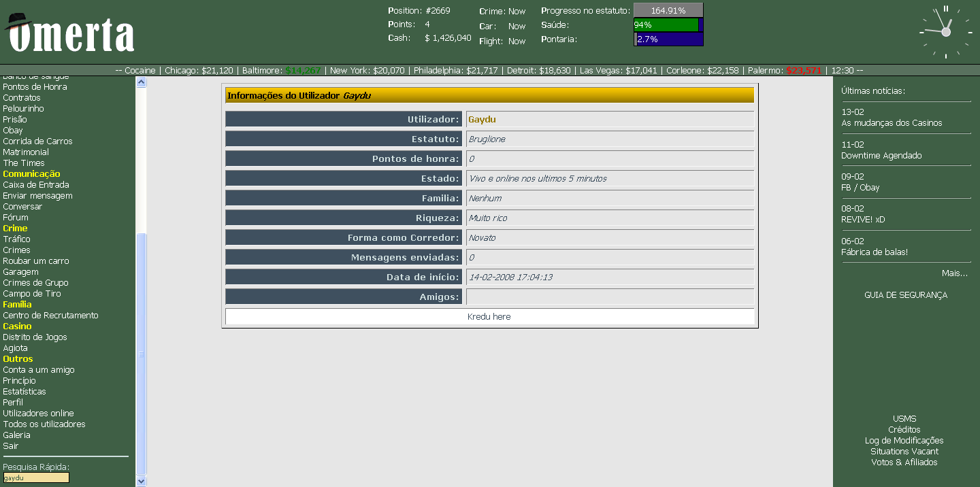This screenshot has width=980, height=487.
Task: Click the Pesquisa Rápida search field
Action: click(x=36, y=477)
